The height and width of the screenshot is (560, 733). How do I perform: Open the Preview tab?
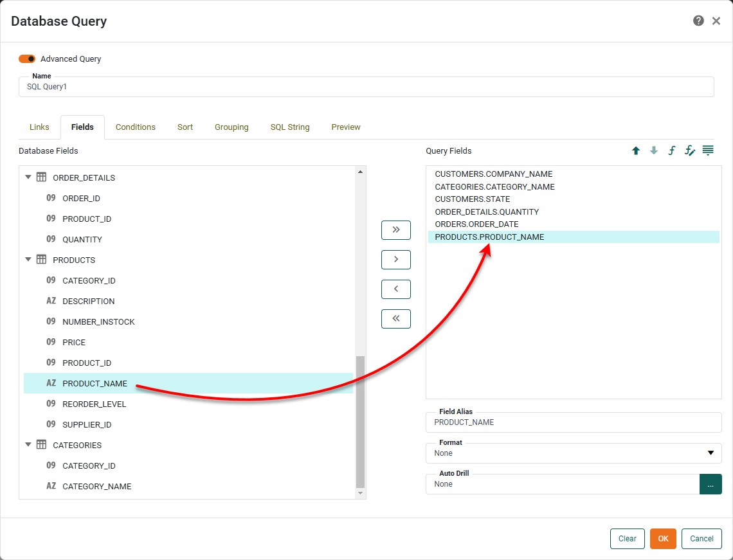click(x=346, y=127)
